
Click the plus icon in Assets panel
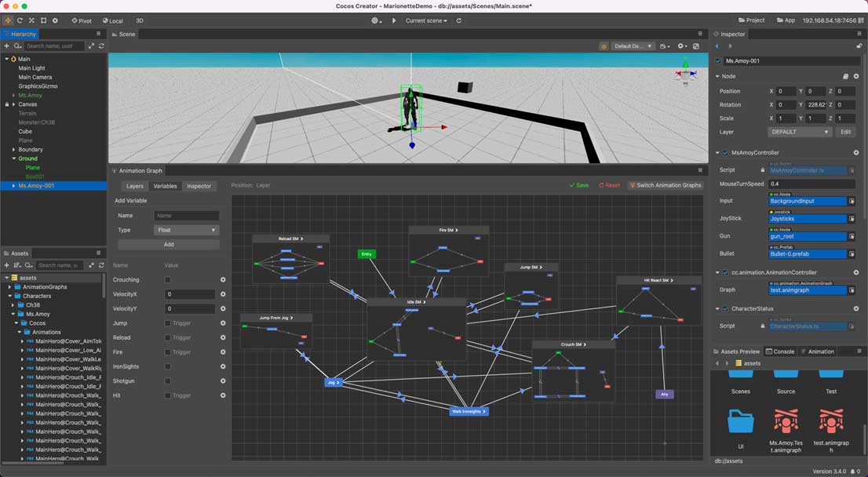pyautogui.click(x=7, y=266)
